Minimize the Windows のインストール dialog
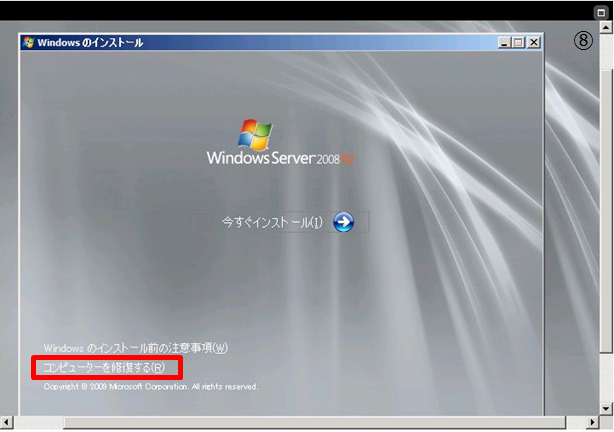The height and width of the screenshot is (432, 614). [503, 43]
